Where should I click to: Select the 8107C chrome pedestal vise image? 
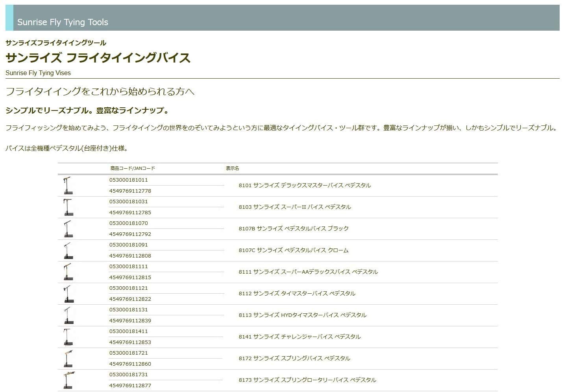tap(68, 250)
